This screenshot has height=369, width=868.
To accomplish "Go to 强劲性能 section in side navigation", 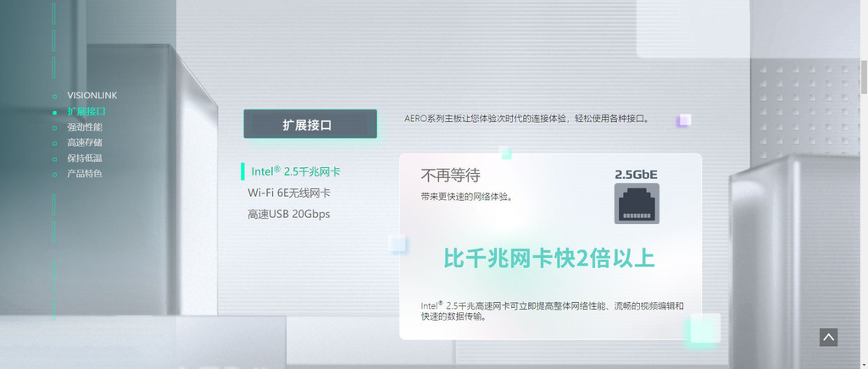I will [x=85, y=127].
